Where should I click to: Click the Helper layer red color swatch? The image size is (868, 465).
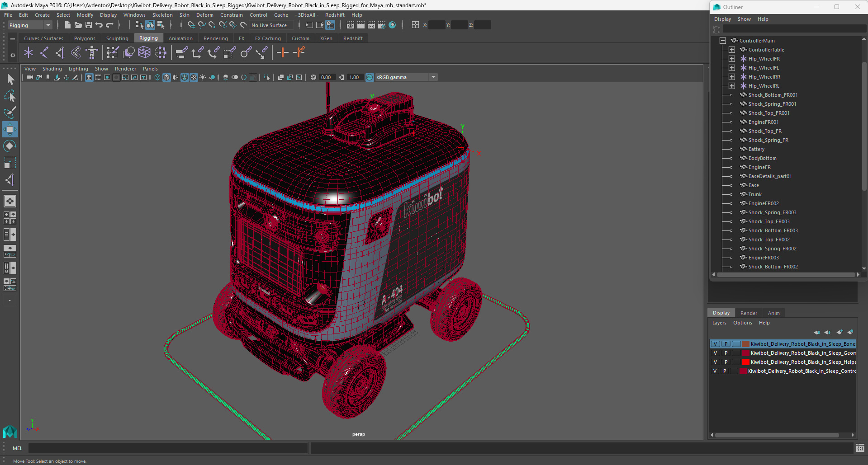point(746,362)
